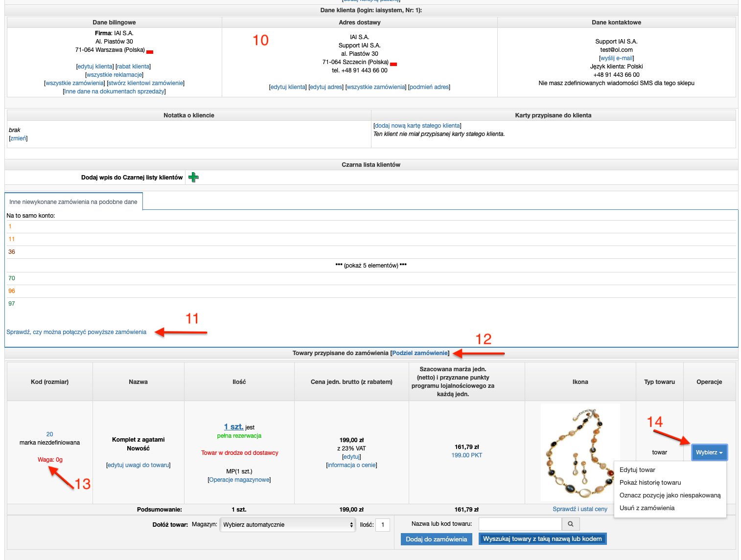The image size is (741, 560).
Task: Click 'zmień' in customer note
Action: tap(18, 138)
